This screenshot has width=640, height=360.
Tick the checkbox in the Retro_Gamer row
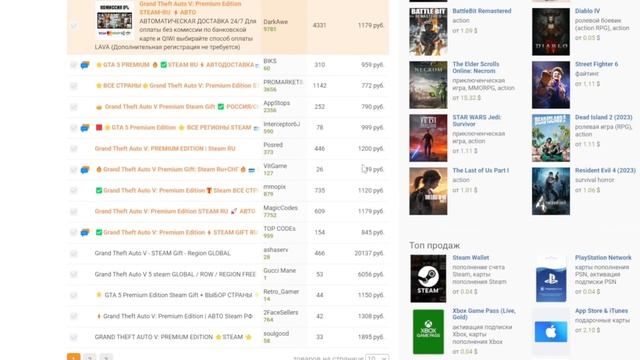73,295
